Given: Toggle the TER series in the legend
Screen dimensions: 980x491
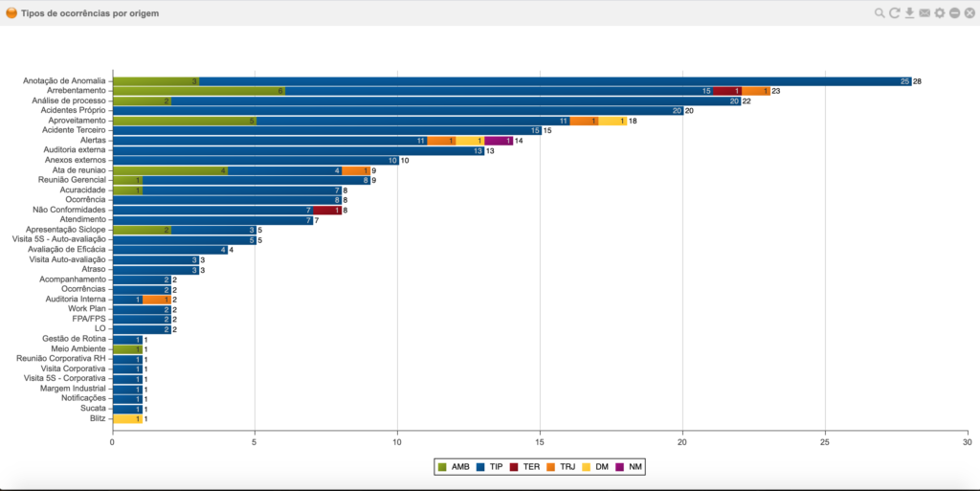Looking at the screenshot, I should coord(525,467).
